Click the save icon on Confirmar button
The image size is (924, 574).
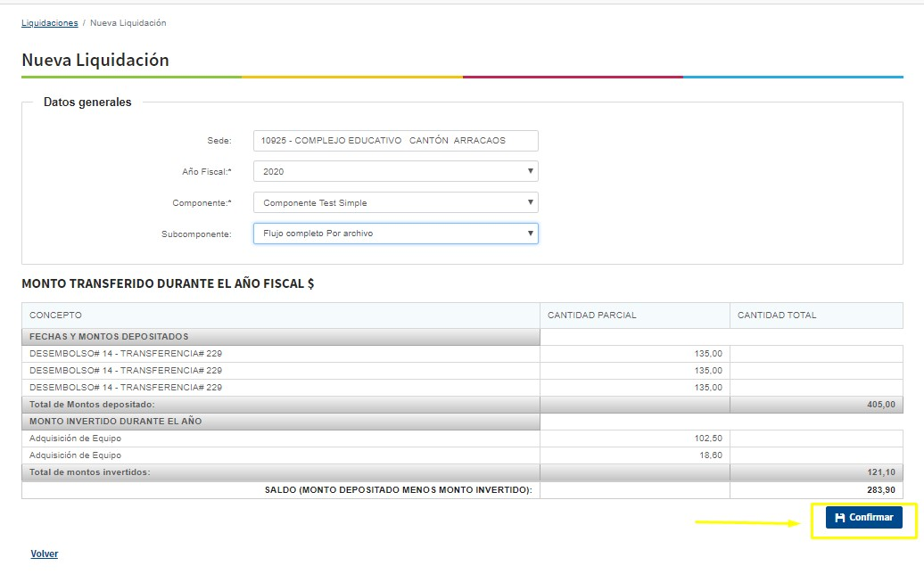pos(839,518)
